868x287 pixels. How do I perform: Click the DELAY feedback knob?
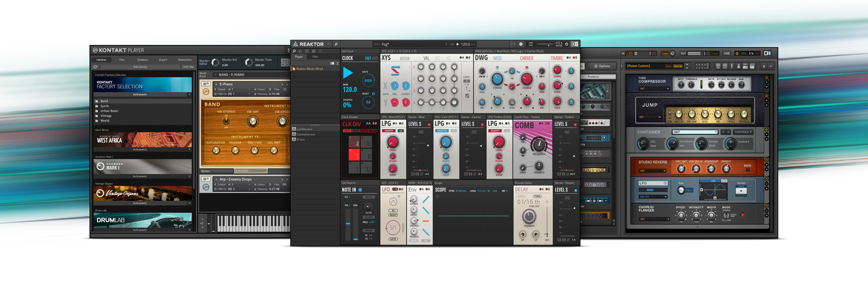pos(529,216)
